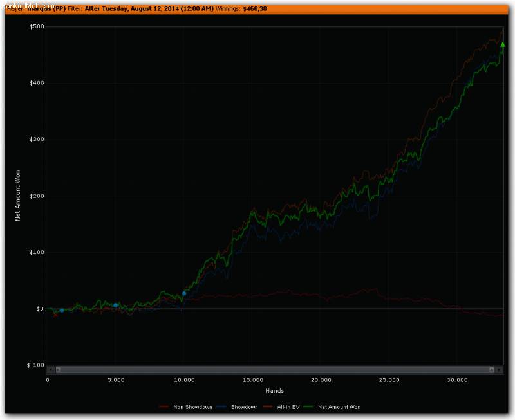Viewport: 515px width, 420px height.
Task: Click the Winnings value $468,38 in header
Action: [x=255, y=9]
